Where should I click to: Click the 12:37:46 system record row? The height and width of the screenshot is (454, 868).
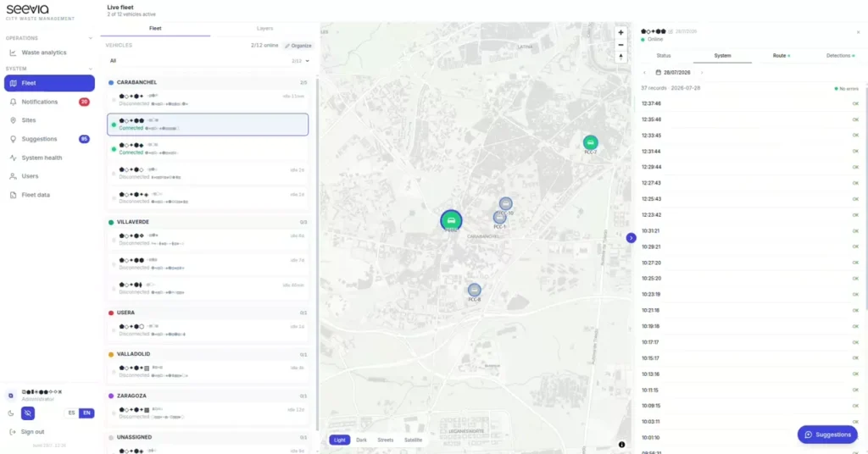tap(750, 103)
